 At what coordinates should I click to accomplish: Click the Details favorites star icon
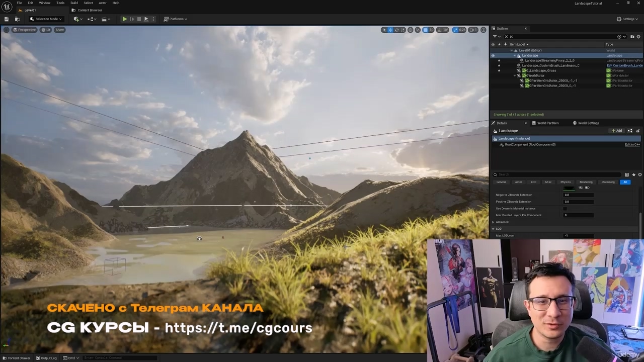point(633,174)
